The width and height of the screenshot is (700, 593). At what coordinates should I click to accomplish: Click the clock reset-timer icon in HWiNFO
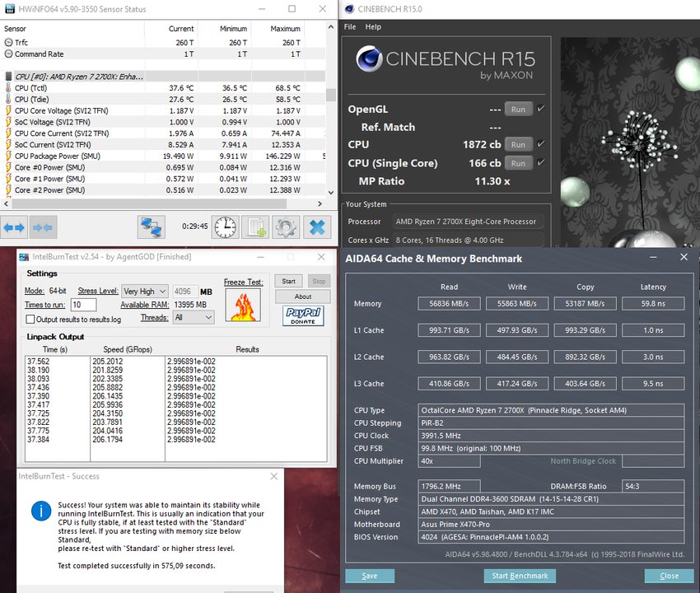(x=226, y=226)
